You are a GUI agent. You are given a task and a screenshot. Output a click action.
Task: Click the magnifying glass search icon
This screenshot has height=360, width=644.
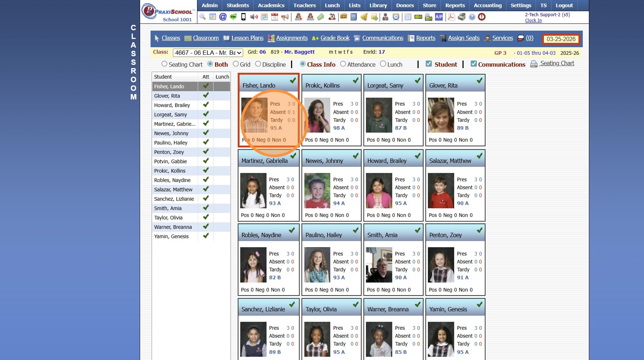(202, 17)
